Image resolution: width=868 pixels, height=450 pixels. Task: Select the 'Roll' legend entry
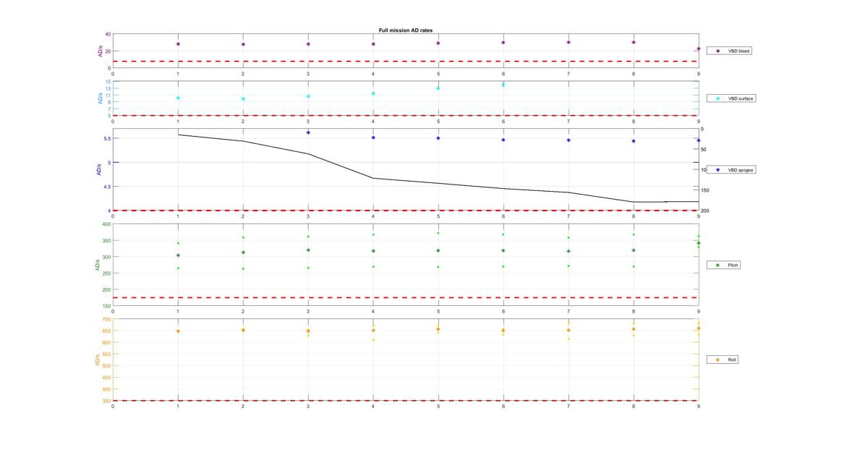click(723, 360)
